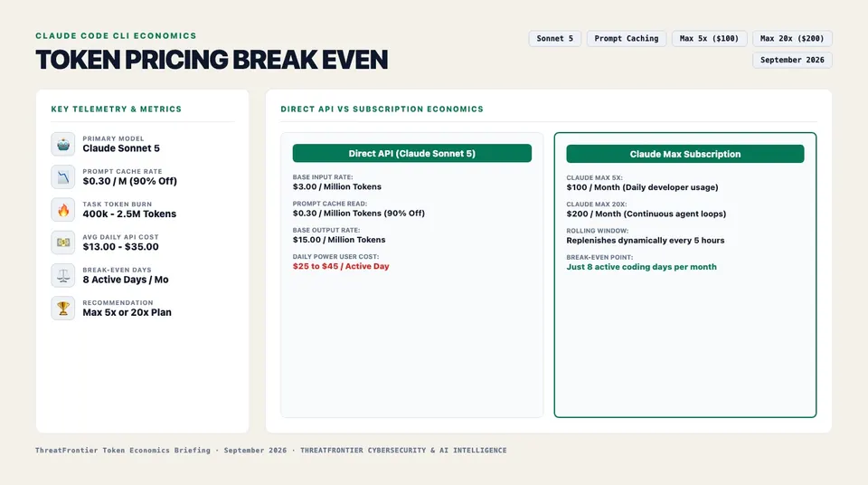Click the Max 5x ($100) tag
This screenshot has height=485, width=868.
pos(709,38)
